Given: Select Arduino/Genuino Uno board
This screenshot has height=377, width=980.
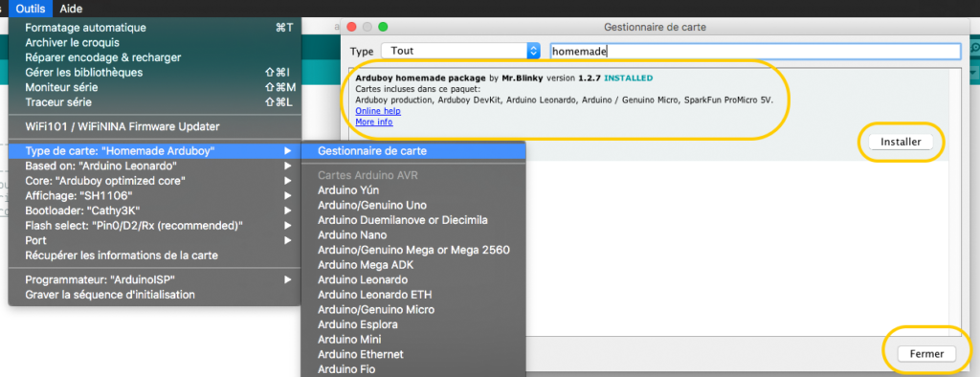Looking at the screenshot, I should pyautogui.click(x=413, y=205).
